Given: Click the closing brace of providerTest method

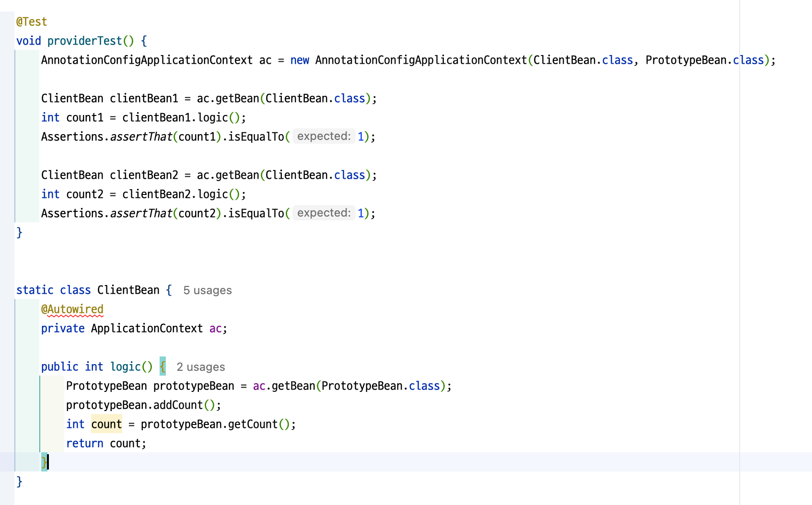Looking at the screenshot, I should pos(19,233).
